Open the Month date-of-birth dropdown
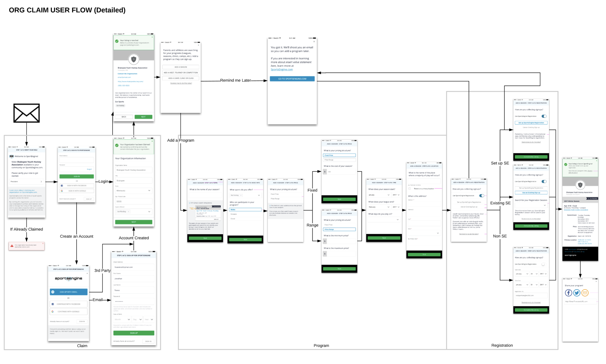606x364 pixels. click(122, 319)
